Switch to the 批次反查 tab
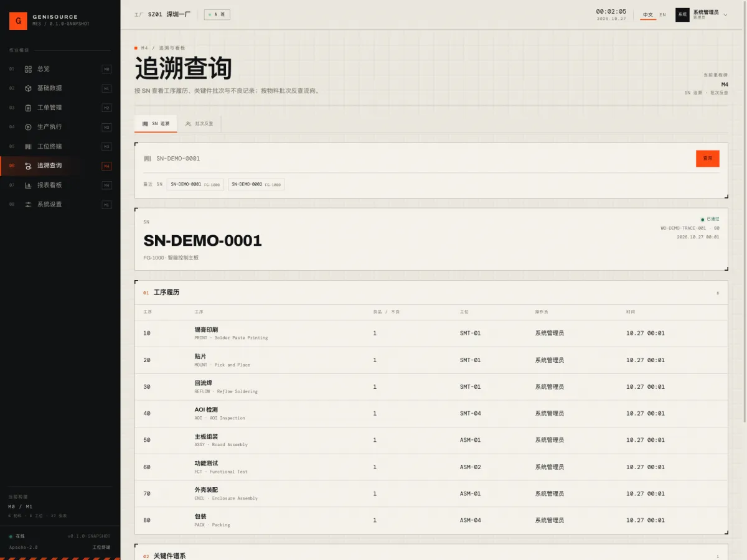Image resolution: width=747 pixels, height=560 pixels. point(199,124)
